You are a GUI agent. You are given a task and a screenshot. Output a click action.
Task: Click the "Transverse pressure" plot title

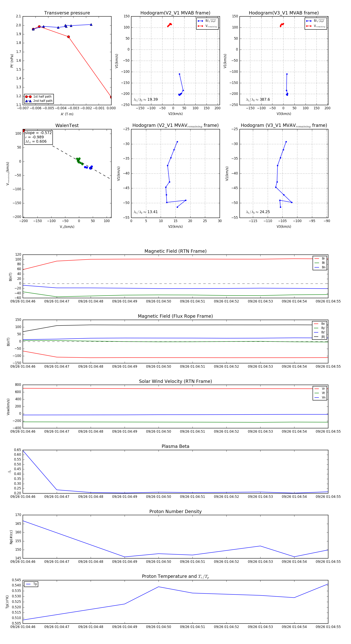pyautogui.click(x=67, y=13)
